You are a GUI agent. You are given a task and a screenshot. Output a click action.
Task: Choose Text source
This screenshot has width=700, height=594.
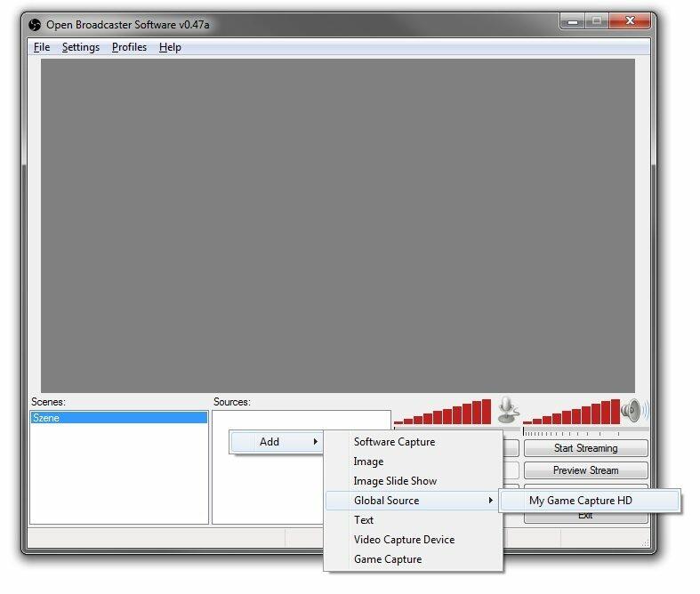click(413, 520)
